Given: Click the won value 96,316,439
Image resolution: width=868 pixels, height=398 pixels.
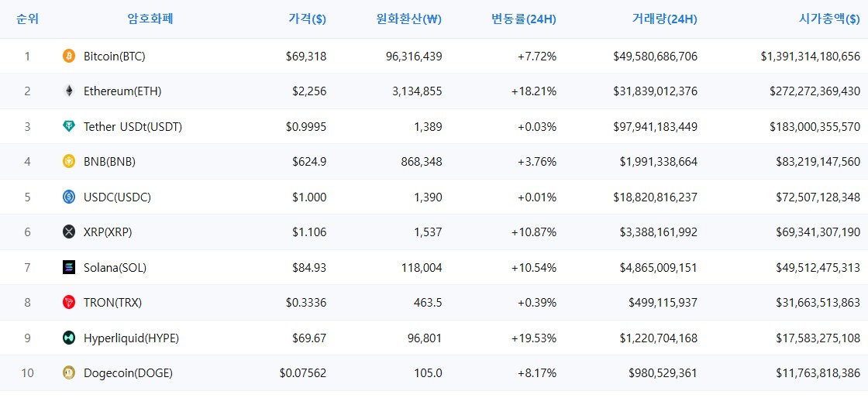Looking at the screenshot, I should 414,56.
